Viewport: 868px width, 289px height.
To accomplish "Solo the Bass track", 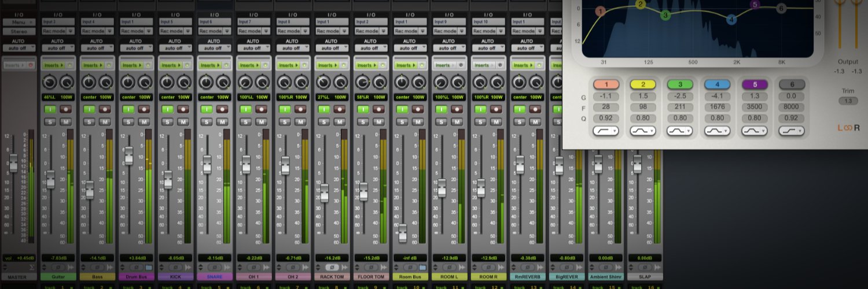I will tap(89, 121).
